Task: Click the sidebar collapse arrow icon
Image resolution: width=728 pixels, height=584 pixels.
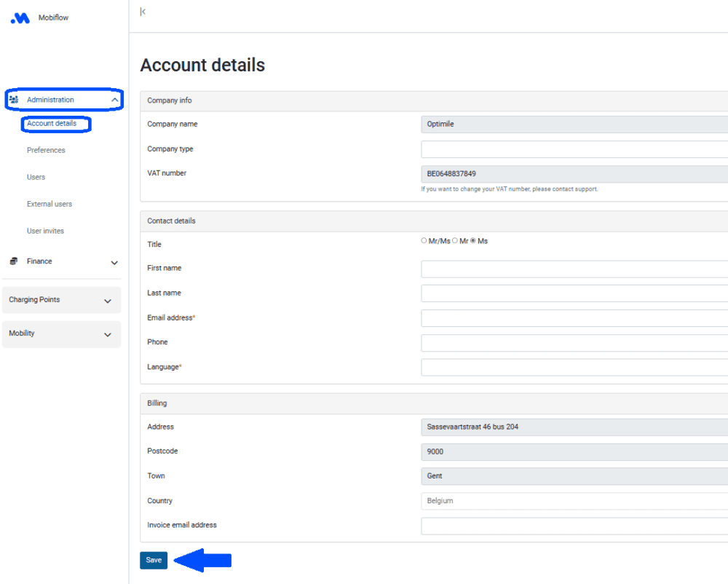Action: tap(143, 12)
